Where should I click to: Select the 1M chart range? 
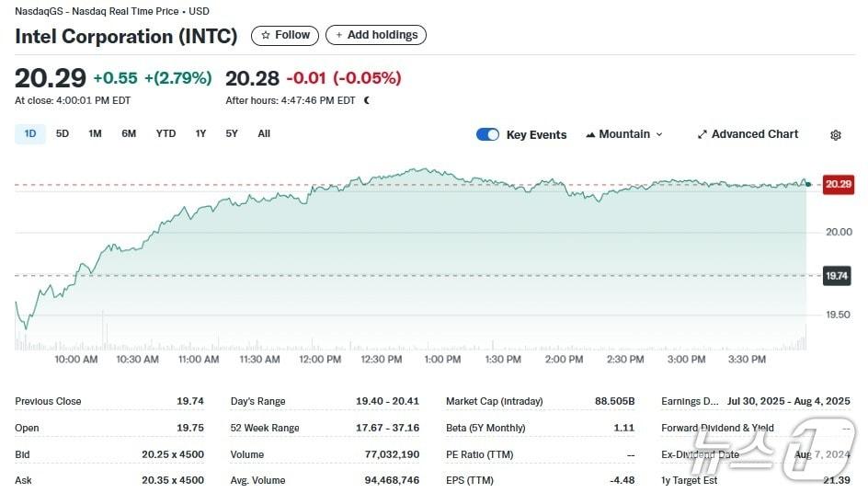tap(95, 133)
